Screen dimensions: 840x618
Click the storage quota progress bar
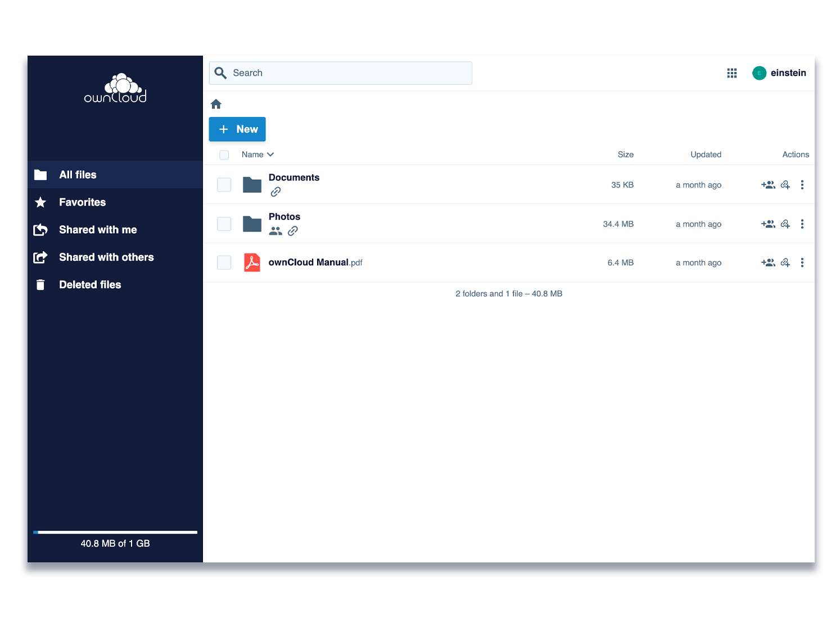click(x=115, y=532)
